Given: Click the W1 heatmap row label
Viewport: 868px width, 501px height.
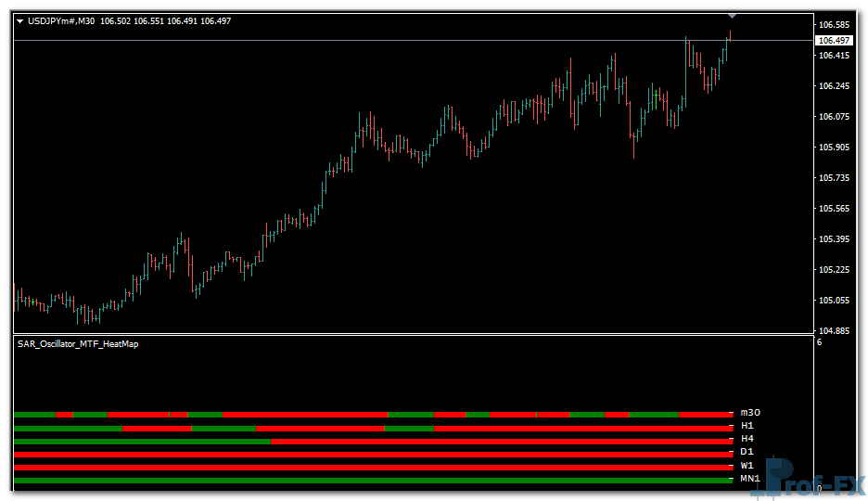Looking at the screenshot, I should tap(747, 466).
